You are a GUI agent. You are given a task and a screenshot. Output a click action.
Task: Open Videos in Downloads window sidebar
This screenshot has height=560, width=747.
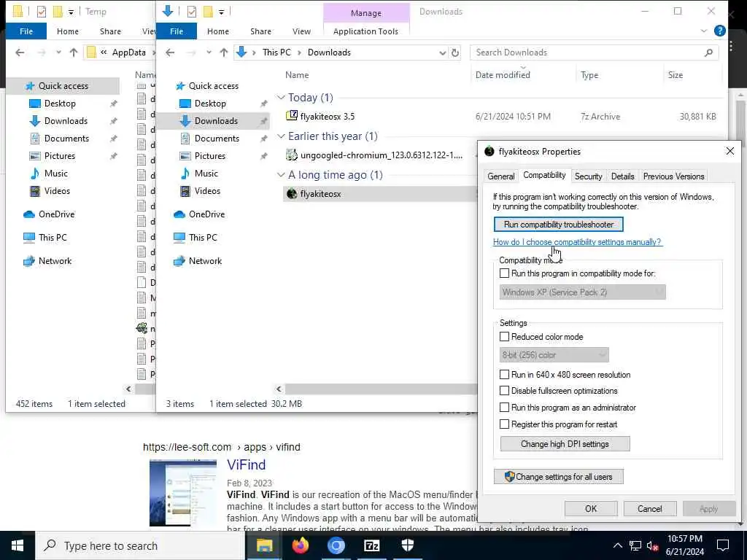pyautogui.click(x=207, y=191)
